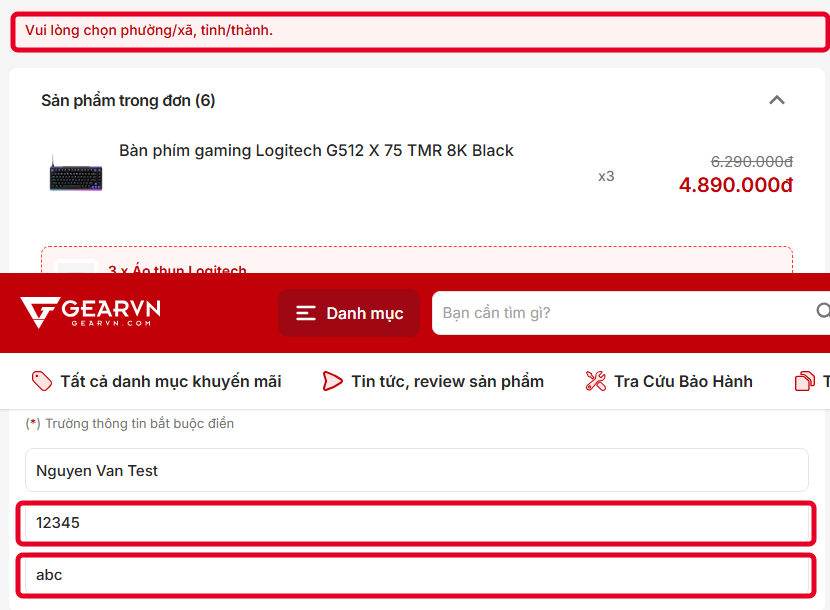
Task: Click the Logitech keyboard product thumbnail
Action: click(76, 173)
